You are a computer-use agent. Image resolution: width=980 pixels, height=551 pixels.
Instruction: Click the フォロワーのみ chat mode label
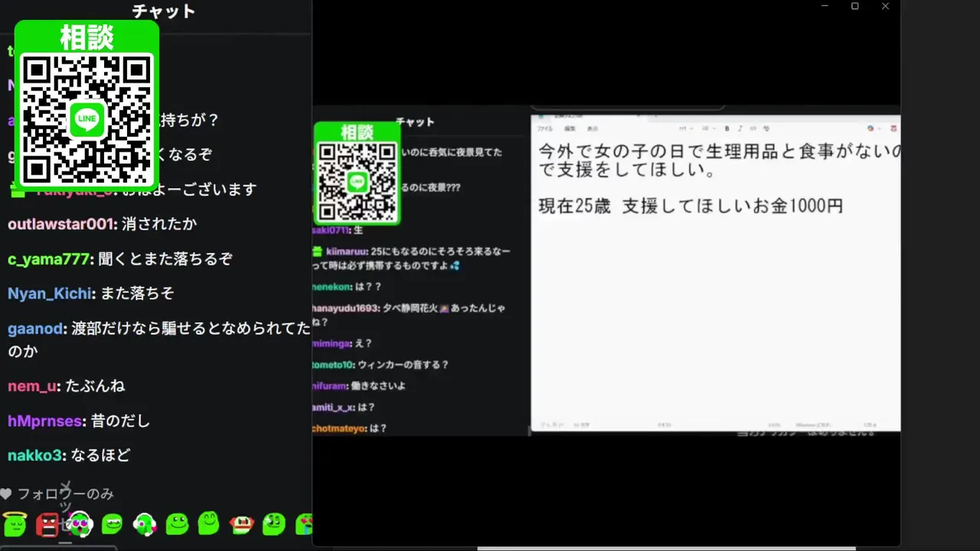tap(66, 494)
